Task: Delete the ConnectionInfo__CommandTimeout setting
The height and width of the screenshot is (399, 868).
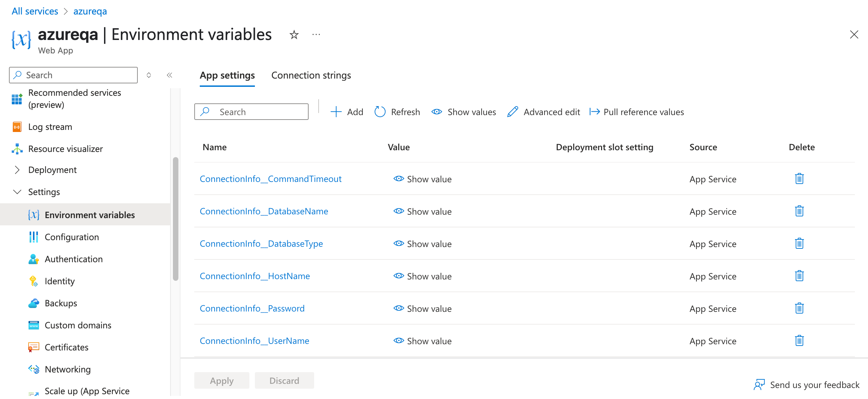Action: point(799,179)
